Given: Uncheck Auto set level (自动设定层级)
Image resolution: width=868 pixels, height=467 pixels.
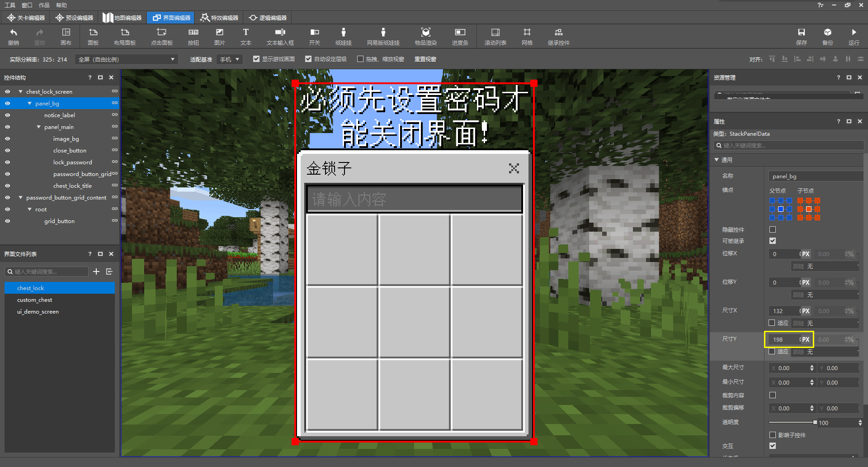Looking at the screenshot, I should 308,59.
